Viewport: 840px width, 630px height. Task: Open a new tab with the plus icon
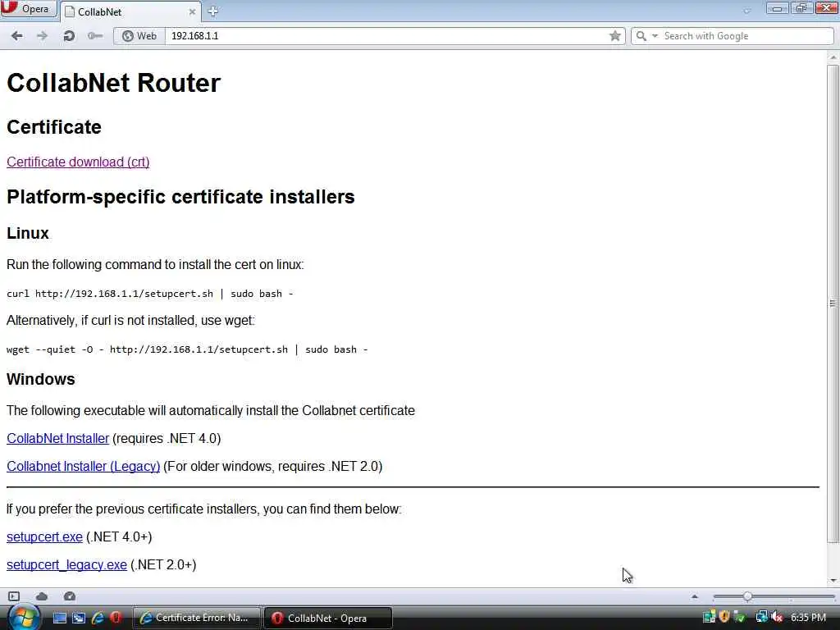click(212, 11)
